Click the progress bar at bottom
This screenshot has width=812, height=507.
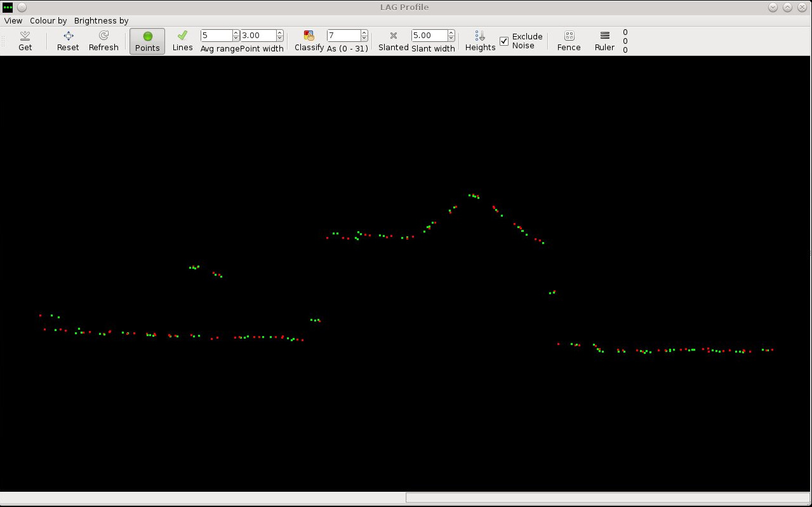(x=608, y=497)
